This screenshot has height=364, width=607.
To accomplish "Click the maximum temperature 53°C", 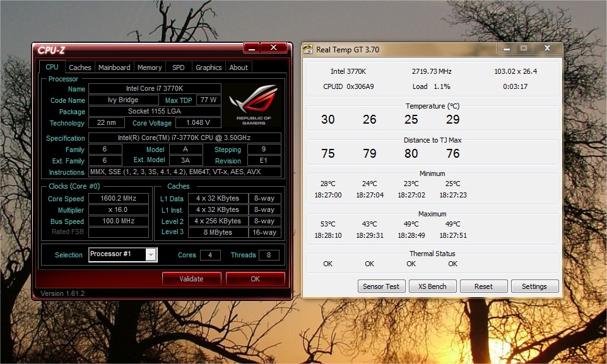I will pyautogui.click(x=328, y=224).
